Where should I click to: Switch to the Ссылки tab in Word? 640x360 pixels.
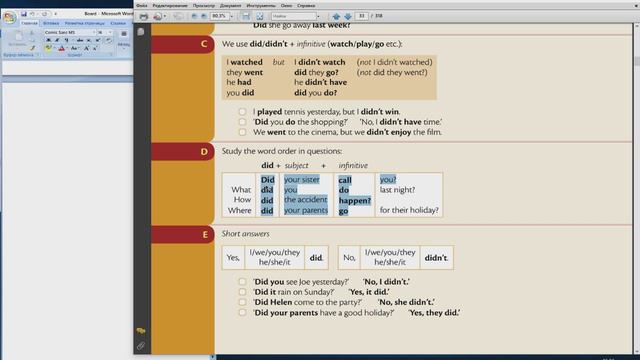(118, 23)
